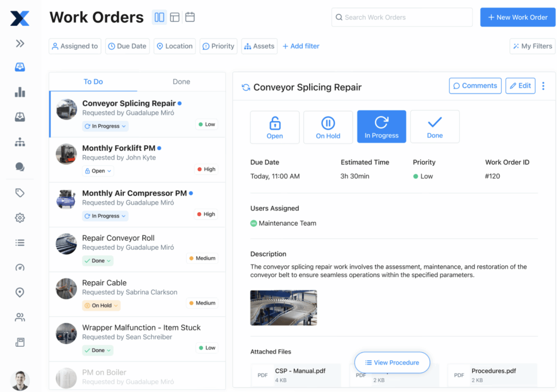Mark Conveyor Splicing Repair as Done
Image resolution: width=557 pixels, height=392 pixels.
(434, 126)
